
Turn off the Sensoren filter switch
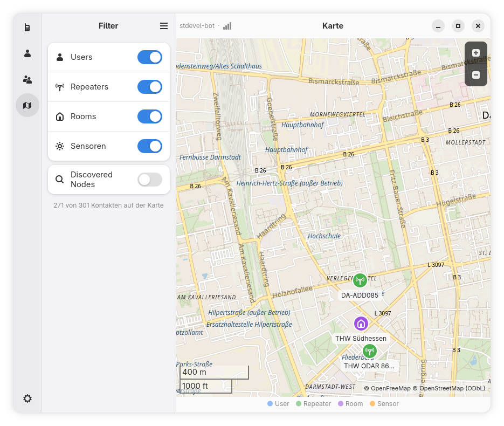150,146
